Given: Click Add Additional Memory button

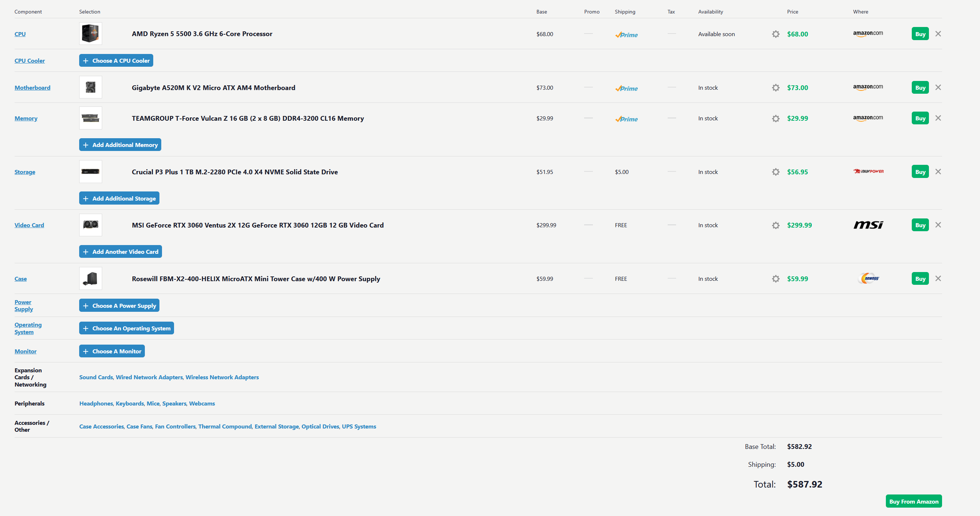Looking at the screenshot, I should coord(120,145).
